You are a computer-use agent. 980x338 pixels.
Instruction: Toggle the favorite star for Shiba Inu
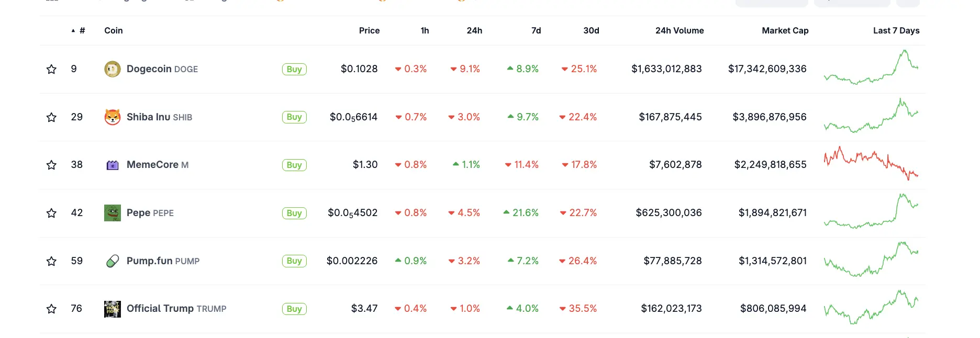[51, 117]
